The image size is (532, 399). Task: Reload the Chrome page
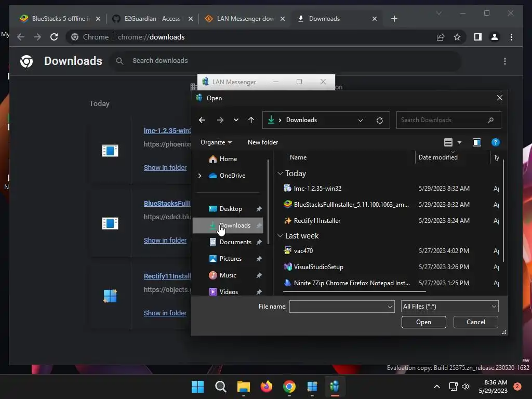coord(54,37)
